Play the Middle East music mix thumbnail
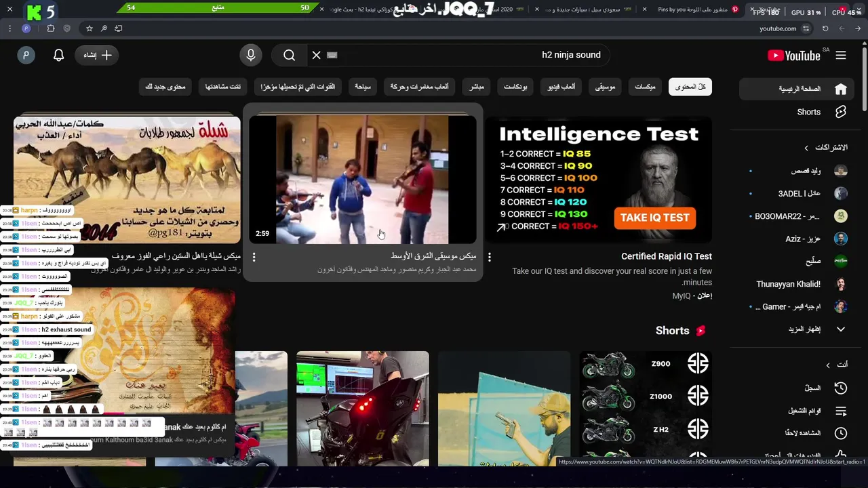Viewport: 868px width, 488px height. (363, 180)
